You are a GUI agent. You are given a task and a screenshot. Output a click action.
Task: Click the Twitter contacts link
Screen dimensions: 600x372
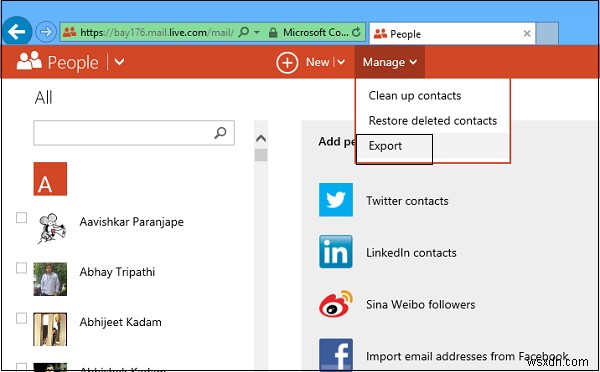pos(407,201)
